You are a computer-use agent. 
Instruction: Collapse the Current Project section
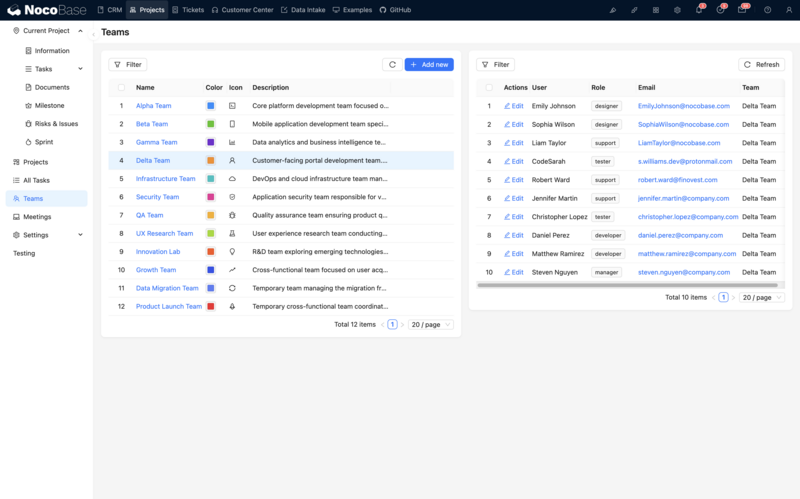pyautogui.click(x=80, y=31)
